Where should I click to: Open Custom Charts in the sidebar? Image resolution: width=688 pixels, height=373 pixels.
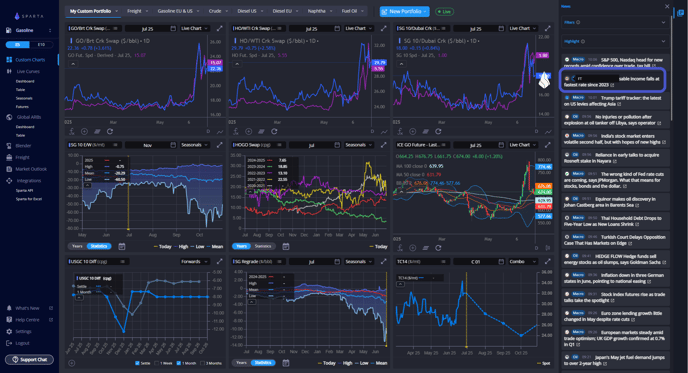[x=30, y=60]
